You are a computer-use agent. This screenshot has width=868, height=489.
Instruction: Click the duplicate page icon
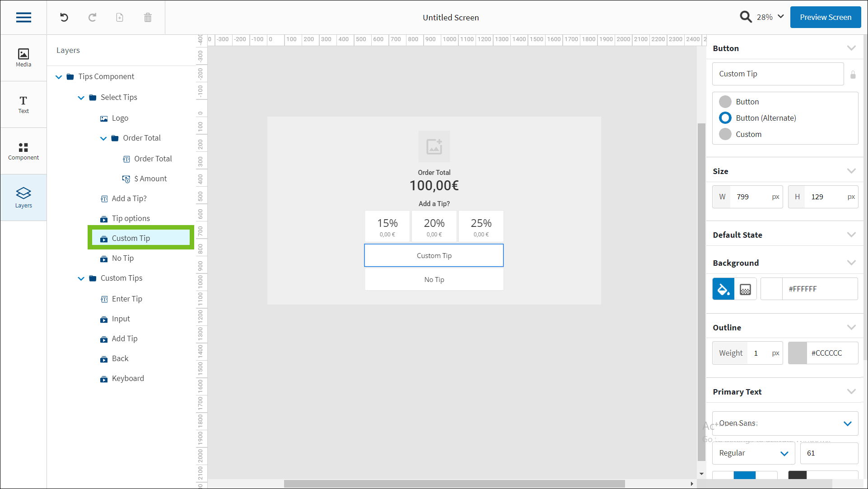pyautogui.click(x=120, y=18)
